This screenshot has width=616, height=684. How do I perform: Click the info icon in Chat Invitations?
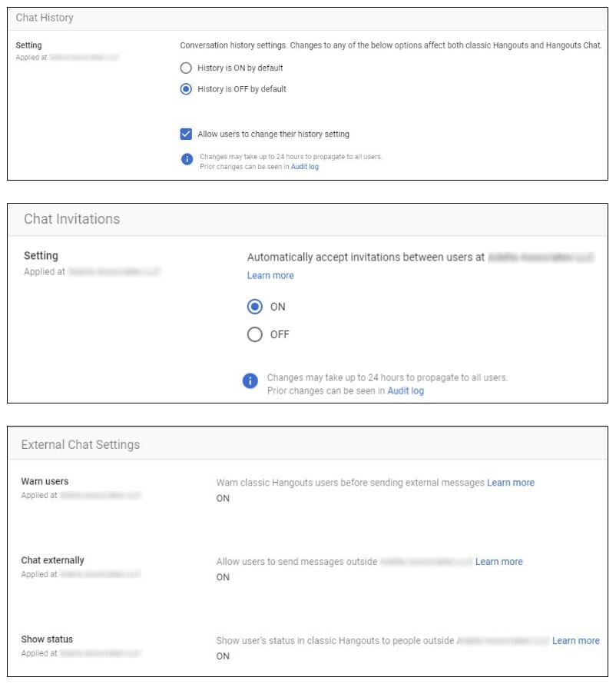250,381
